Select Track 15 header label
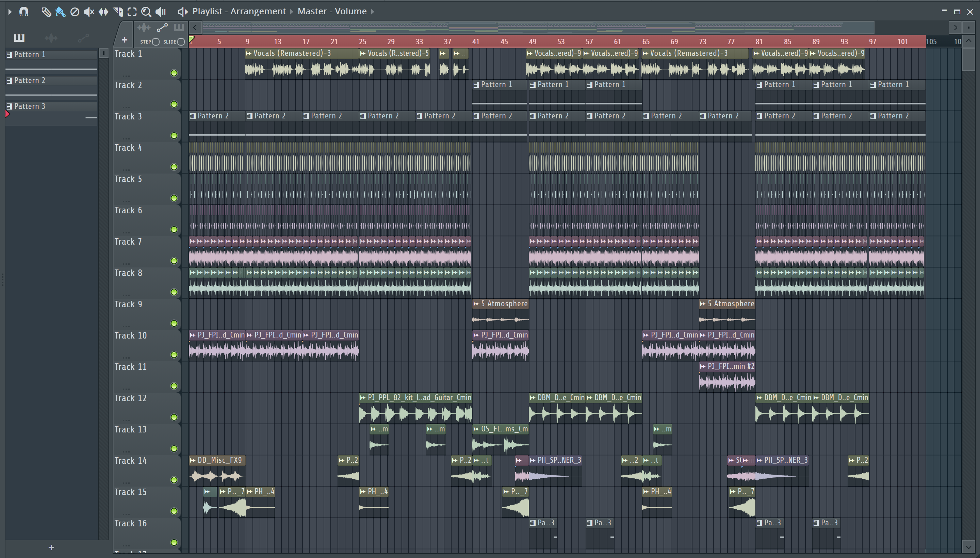This screenshot has width=980, height=558. click(131, 492)
